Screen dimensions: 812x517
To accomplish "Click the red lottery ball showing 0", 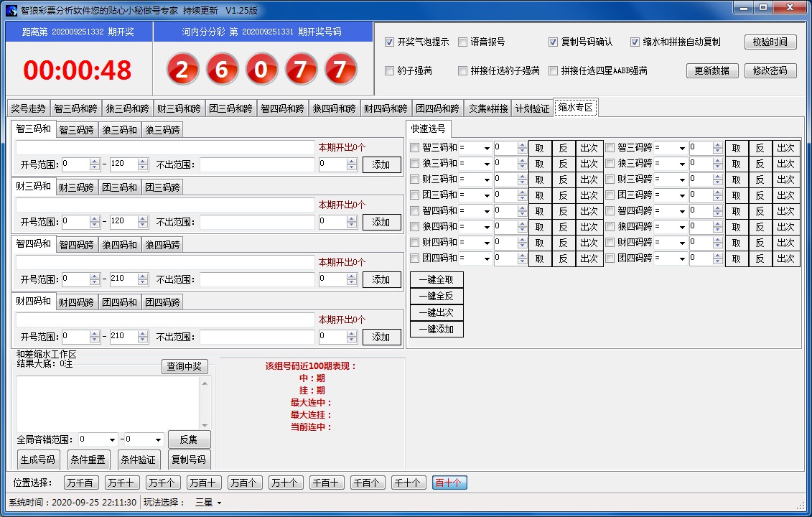I will coord(261,70).
